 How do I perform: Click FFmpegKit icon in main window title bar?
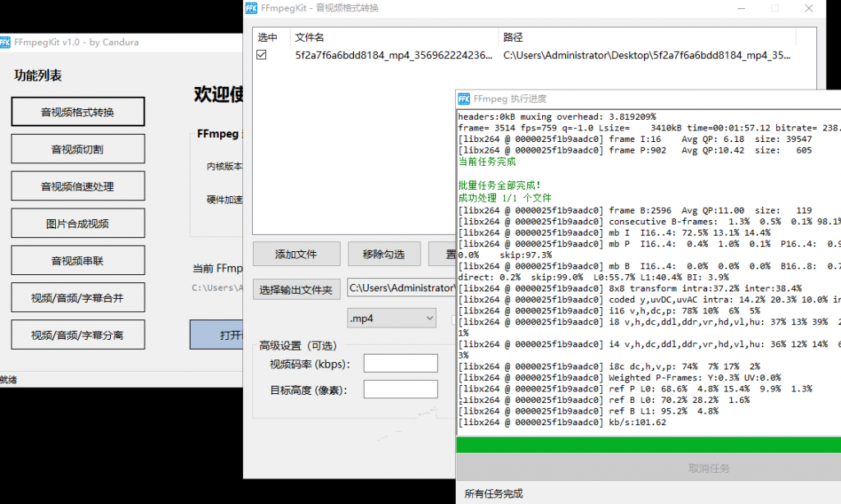point(5,43)
